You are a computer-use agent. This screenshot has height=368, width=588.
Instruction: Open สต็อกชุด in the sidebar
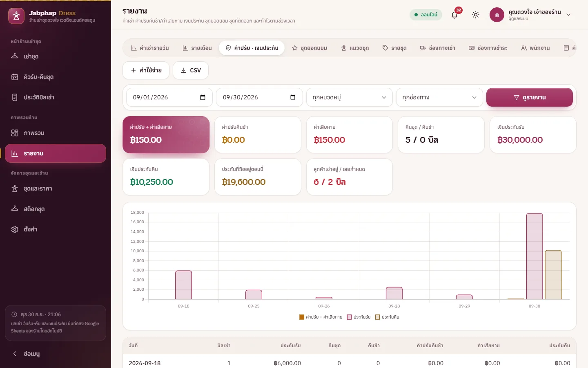click(56, 209)
